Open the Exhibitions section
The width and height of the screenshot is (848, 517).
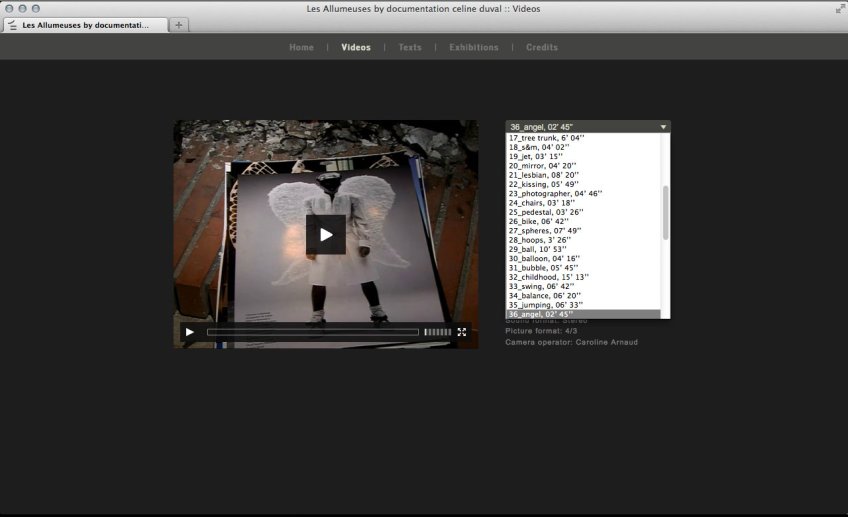click(x=474, y=48)
